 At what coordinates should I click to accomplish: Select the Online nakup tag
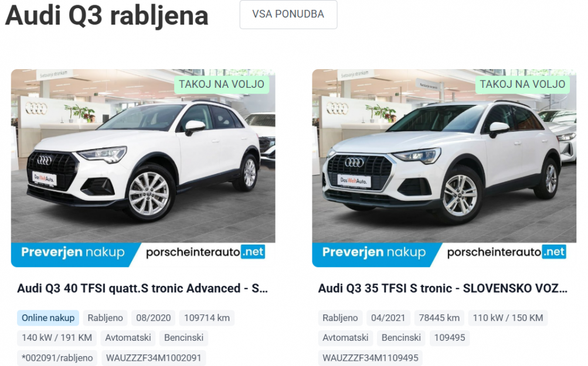pyautogui.click(x=48, y=317)
